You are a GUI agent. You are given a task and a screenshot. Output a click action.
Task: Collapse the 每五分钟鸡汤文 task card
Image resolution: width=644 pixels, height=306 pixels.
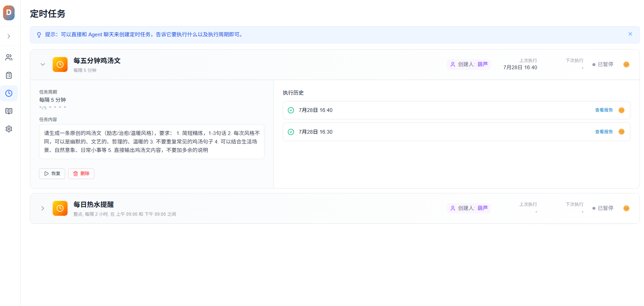pyautogui.click(x=43, y=64)
